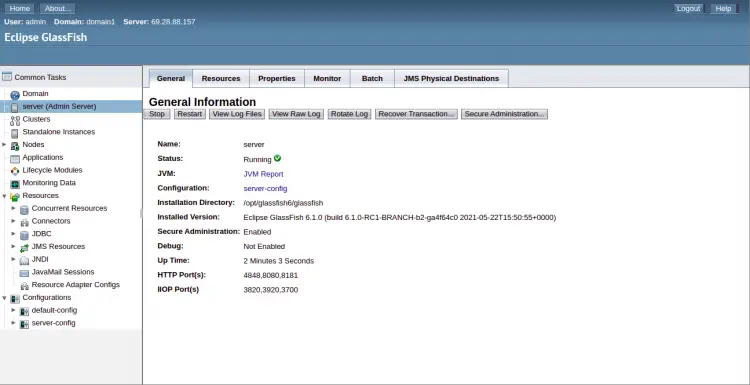Open Secure Administration settings
The image size is (750, 385).
pyautogui.click(x=504, y=114)
